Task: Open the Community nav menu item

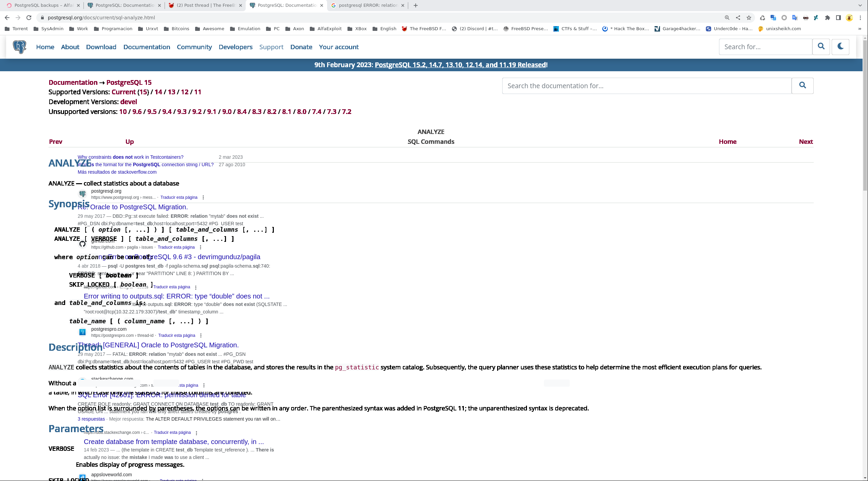Action: [x=194, y=47]
